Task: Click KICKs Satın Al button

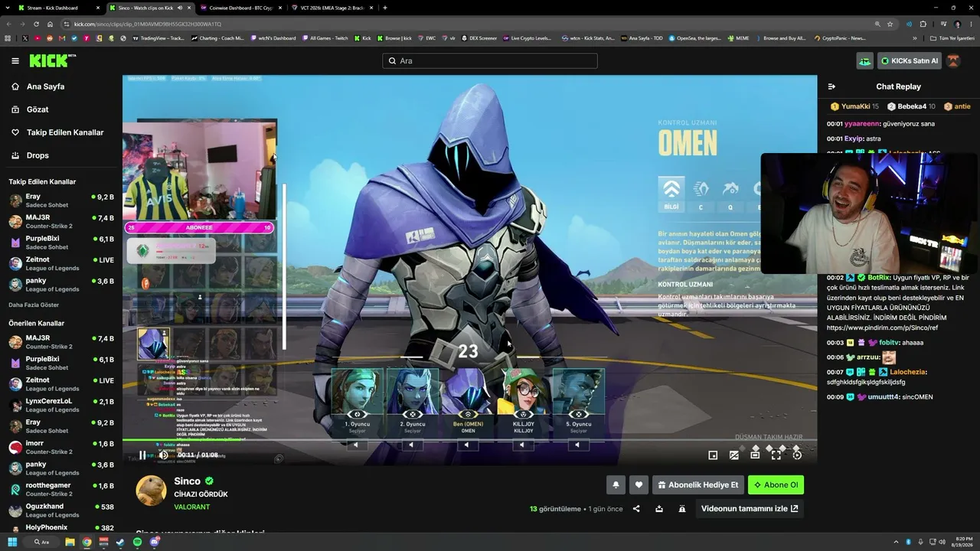Action: (909, 60)
